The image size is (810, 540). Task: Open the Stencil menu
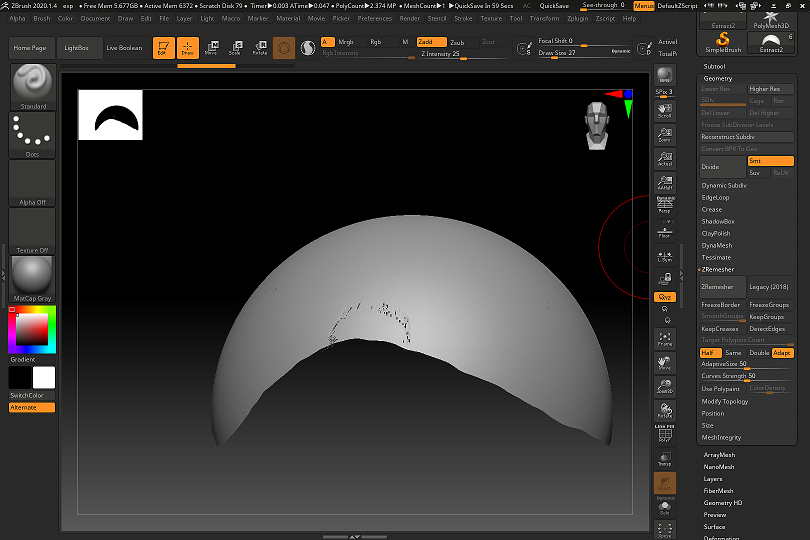pos(436,18)
